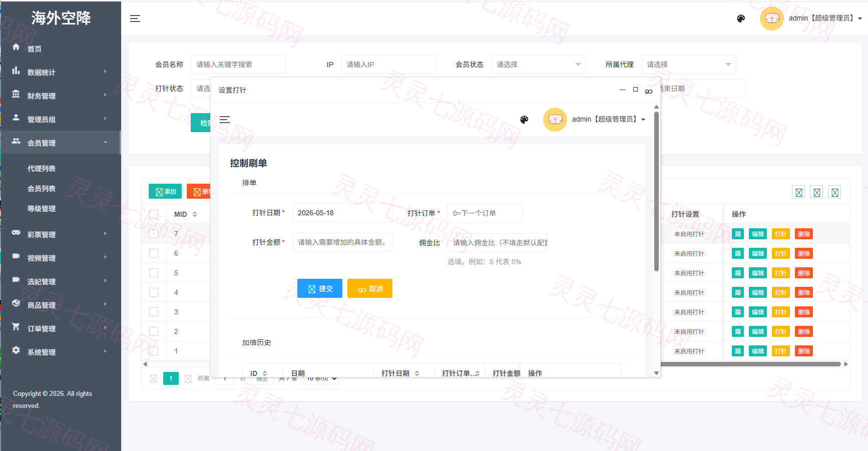
Task: Click the 商品管理 cube icon
Action: [x=16, y=303]
